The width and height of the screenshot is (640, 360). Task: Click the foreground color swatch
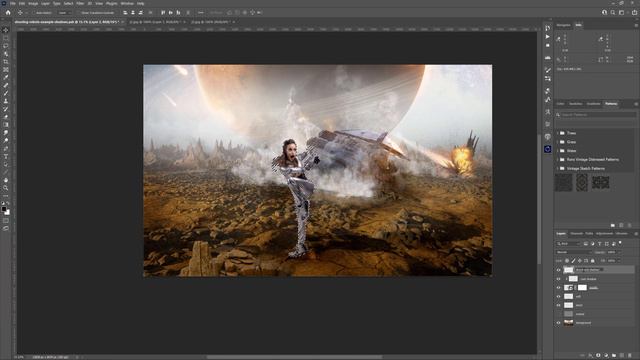click(4, 209)
